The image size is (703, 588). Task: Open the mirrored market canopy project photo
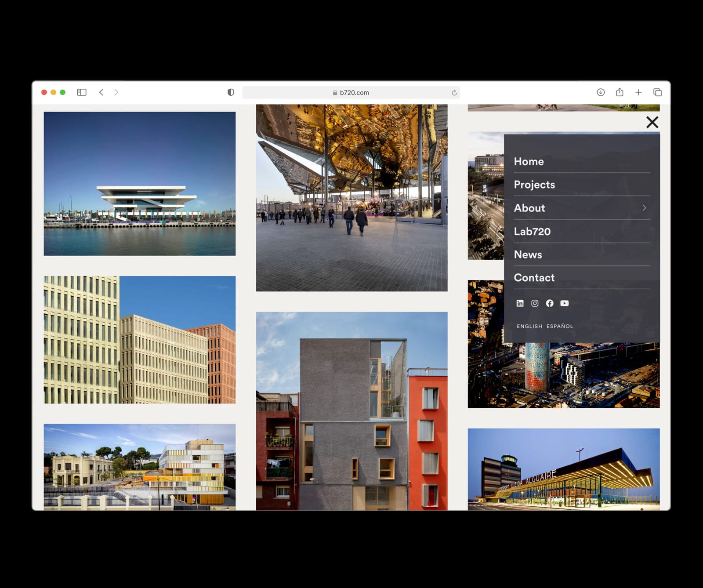352,198
